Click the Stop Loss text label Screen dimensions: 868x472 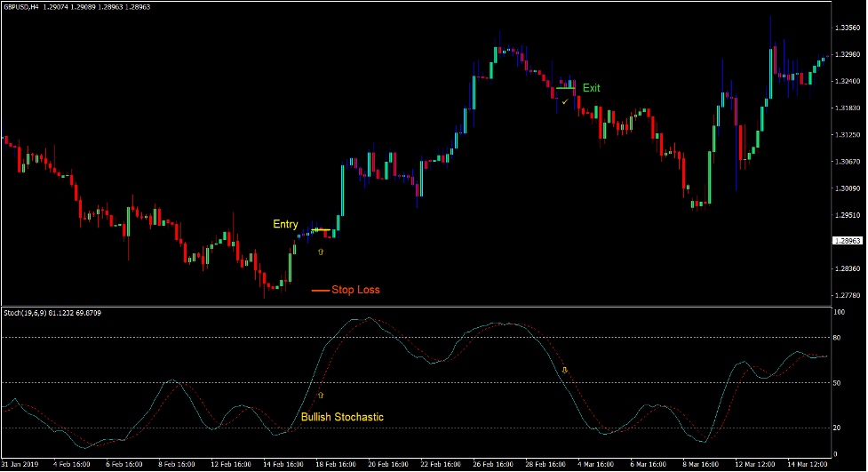[355, 290]
